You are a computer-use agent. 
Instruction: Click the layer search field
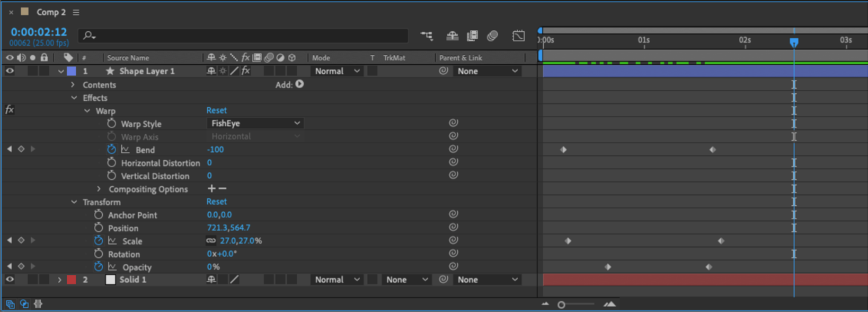(244, 36)
